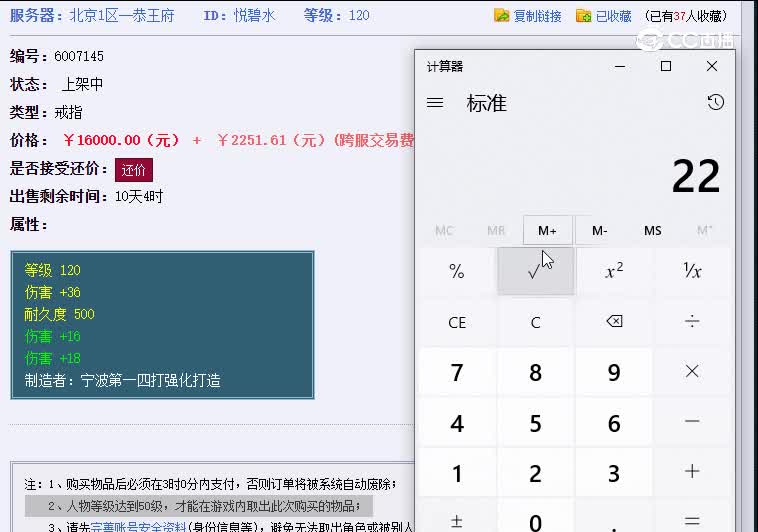Click the 耐久度 500 attribute line
The width and height of the screenshot is (758, 532).
(59, 314)
